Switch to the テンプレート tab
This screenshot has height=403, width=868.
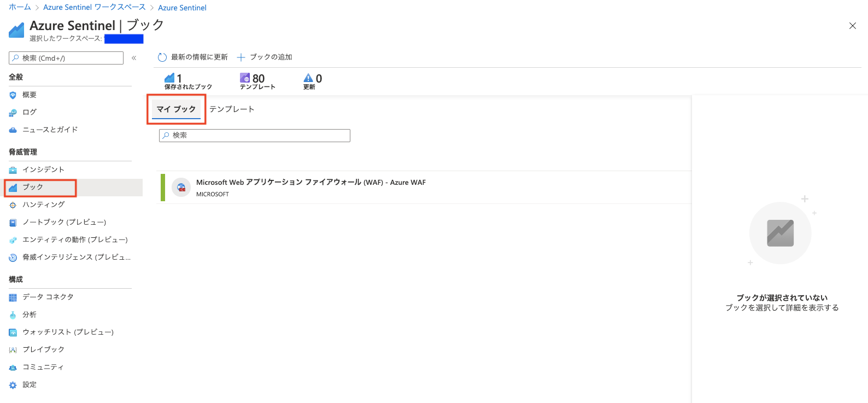click(232, 109)
